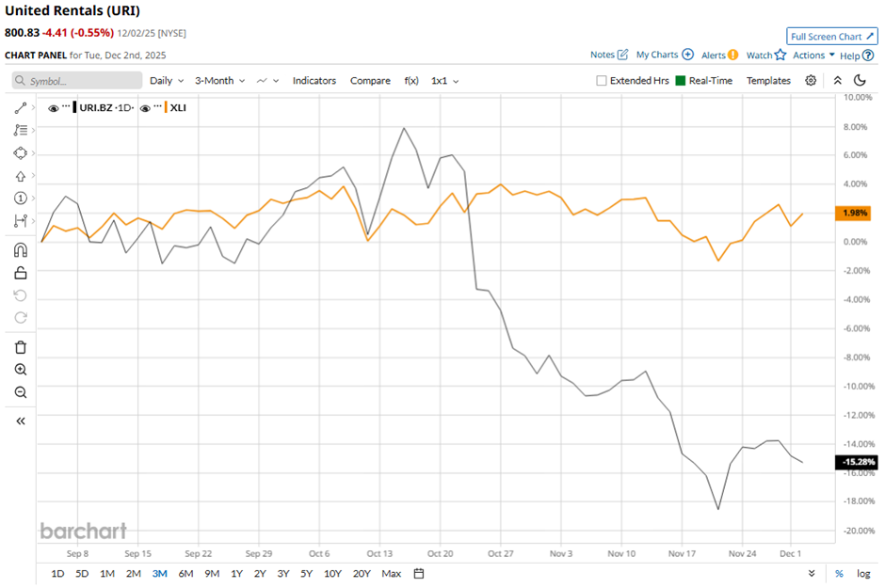885x588 pixels.
Task: Select the 1M range button
Action: coord(107,573)
